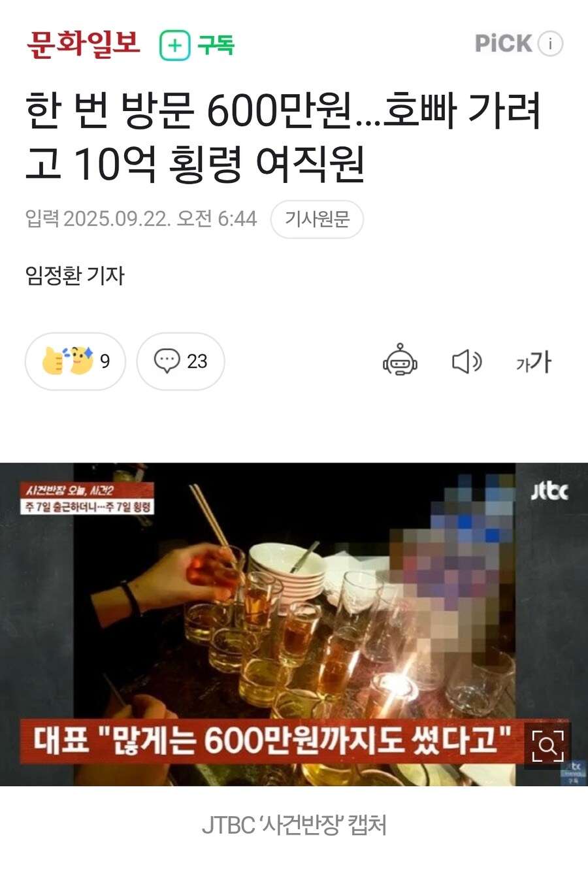Subscribe via the 구독 label

coord(215,45)
